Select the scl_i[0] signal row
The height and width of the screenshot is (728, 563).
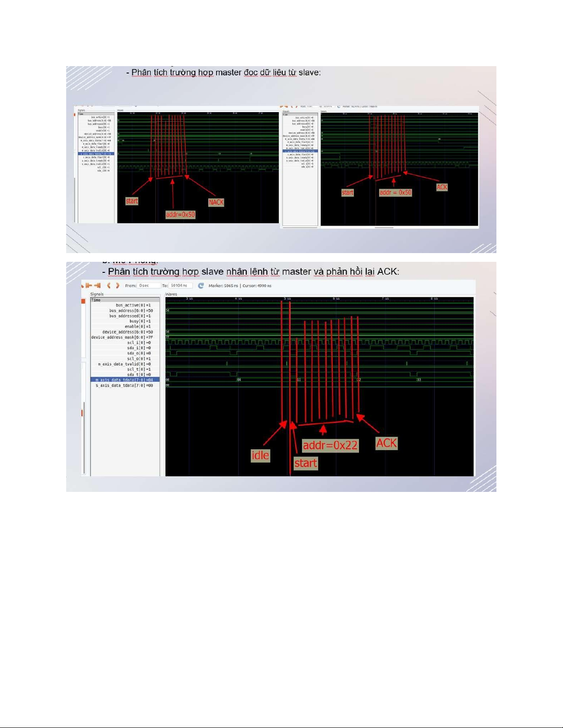(x=125, y=343)
